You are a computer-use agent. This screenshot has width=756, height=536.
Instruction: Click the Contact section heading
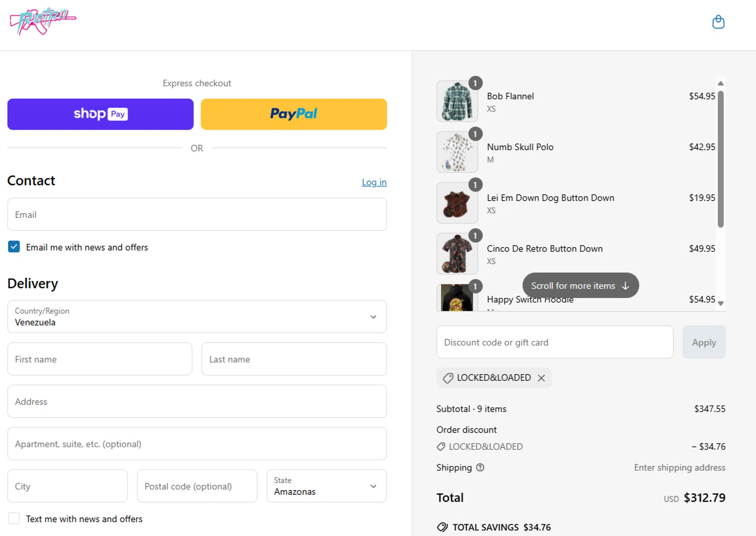31,181
